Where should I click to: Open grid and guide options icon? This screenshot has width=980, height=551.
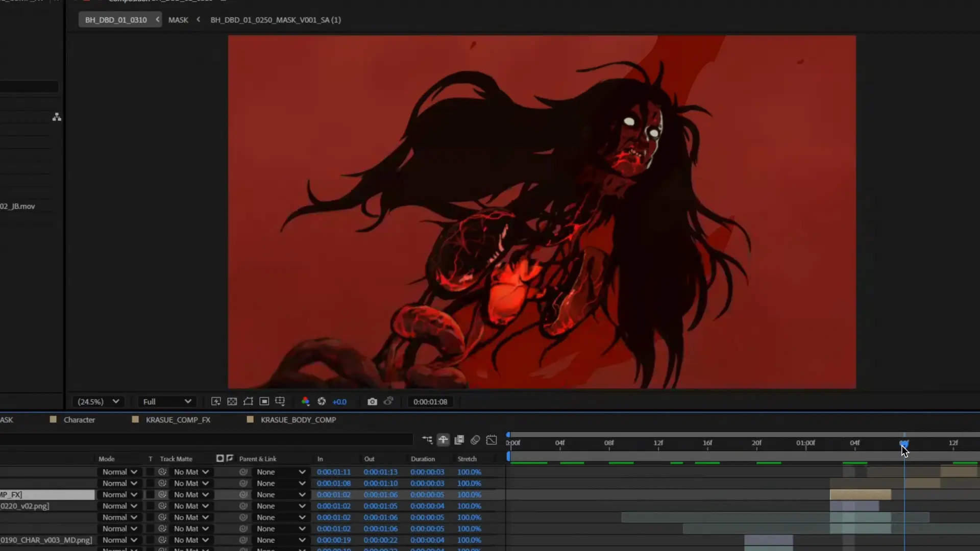tap(280, 402)
